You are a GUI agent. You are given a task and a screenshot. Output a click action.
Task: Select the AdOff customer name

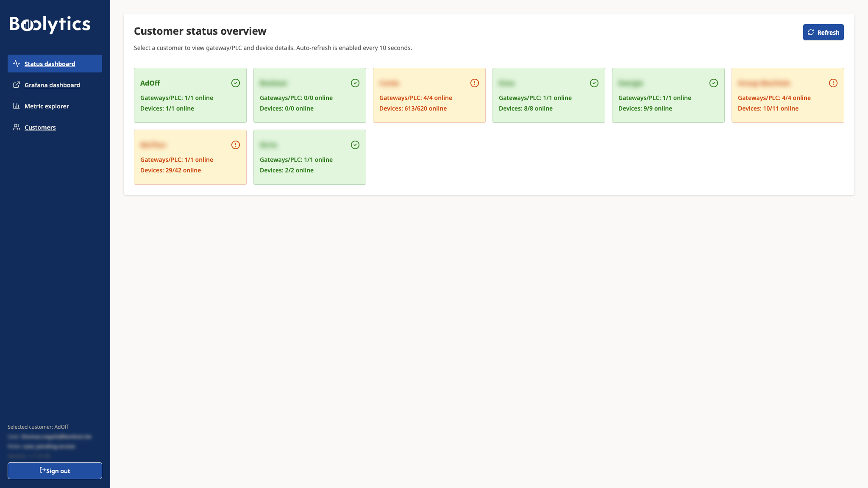150,83
